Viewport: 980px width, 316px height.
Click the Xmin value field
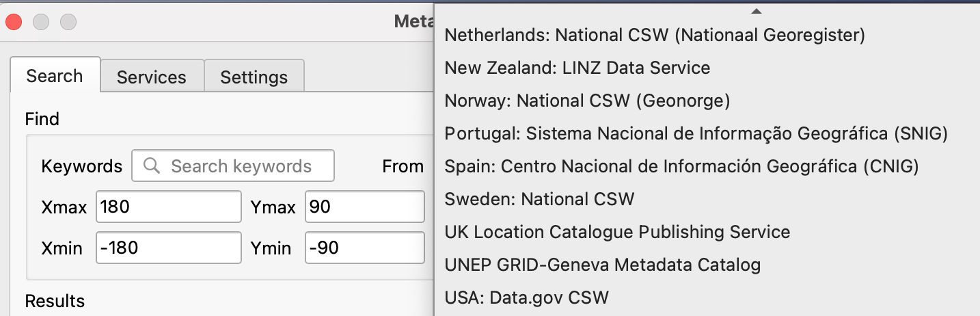click(169, 248)
